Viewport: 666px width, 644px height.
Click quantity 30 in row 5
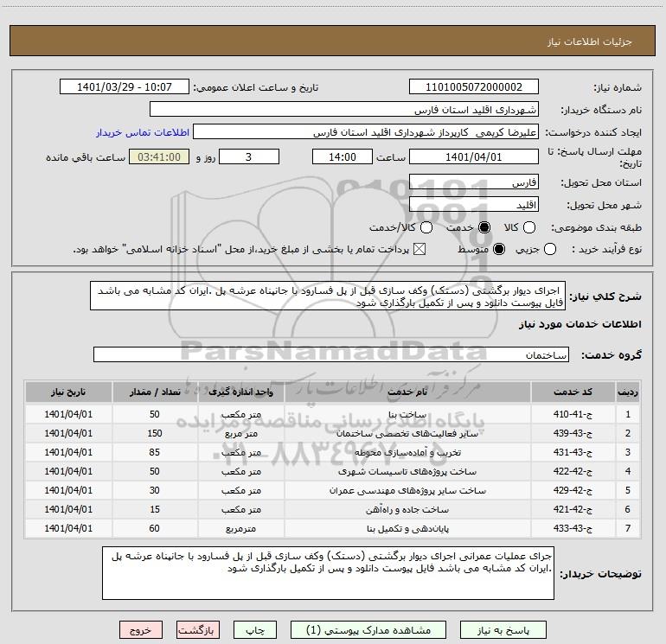155,490
